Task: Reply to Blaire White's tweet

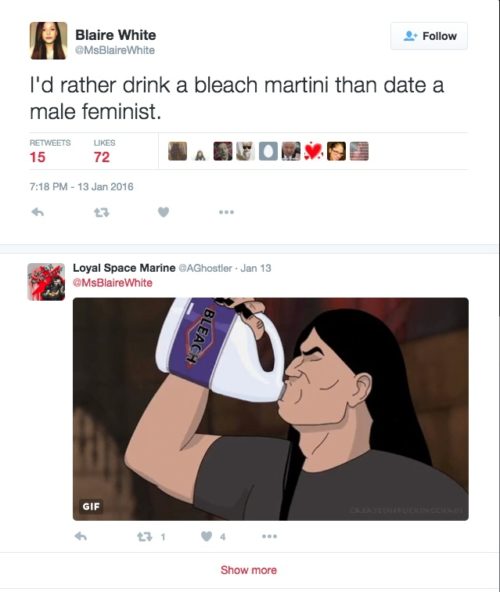Action: (37, 213)
